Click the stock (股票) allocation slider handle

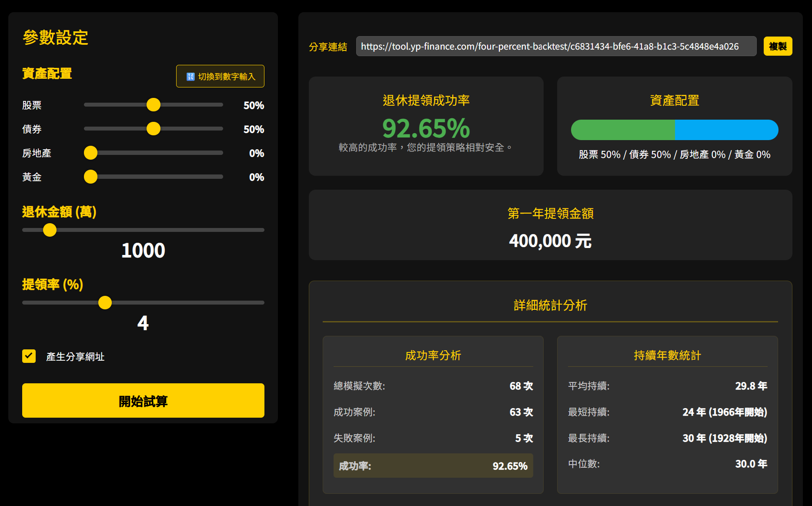tap(154, 105)
